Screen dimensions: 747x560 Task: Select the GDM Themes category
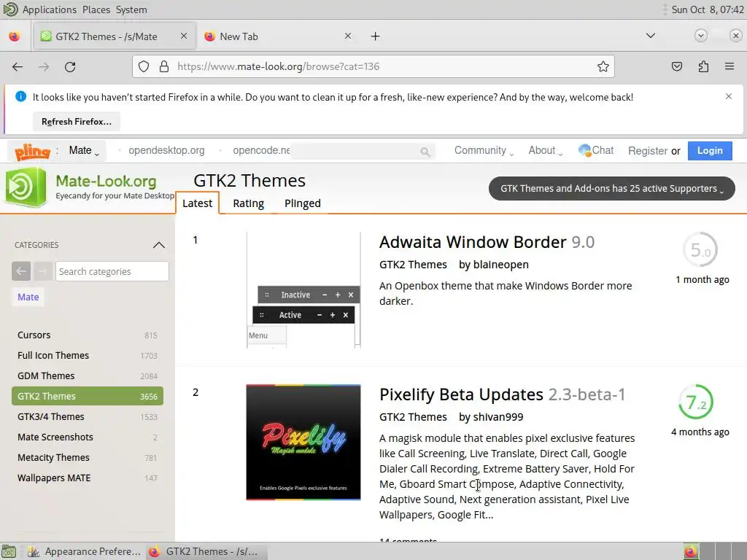coord(88,376)
